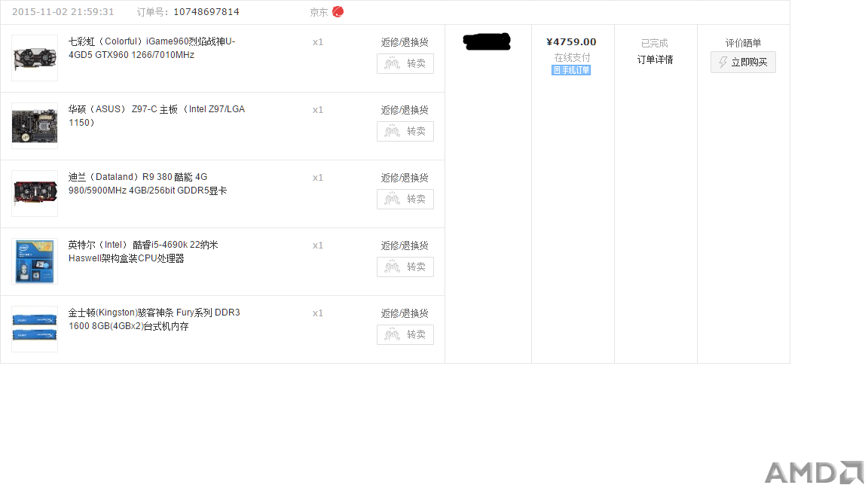The width and height of the screenshot is (868, 488).
Task: Click the 在线支付 payment method text
Action: 572,57
